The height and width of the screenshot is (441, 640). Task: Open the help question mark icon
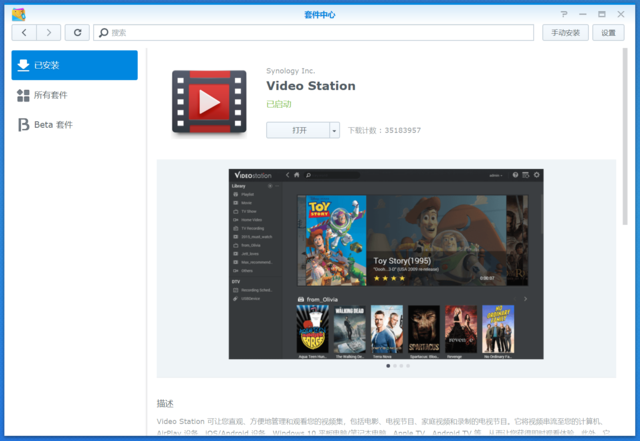pyautogui.click(x=564, y=14)
